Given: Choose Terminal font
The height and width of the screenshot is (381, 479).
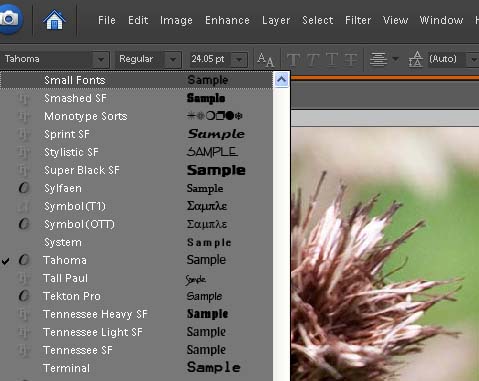Looking at the screenshot, I should [x=136, y=368].
